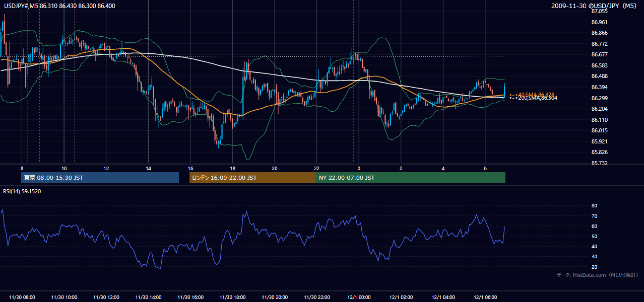The image size is (644, 302).
Task: Click RSI scale value 70
Action: coord(594,216)
